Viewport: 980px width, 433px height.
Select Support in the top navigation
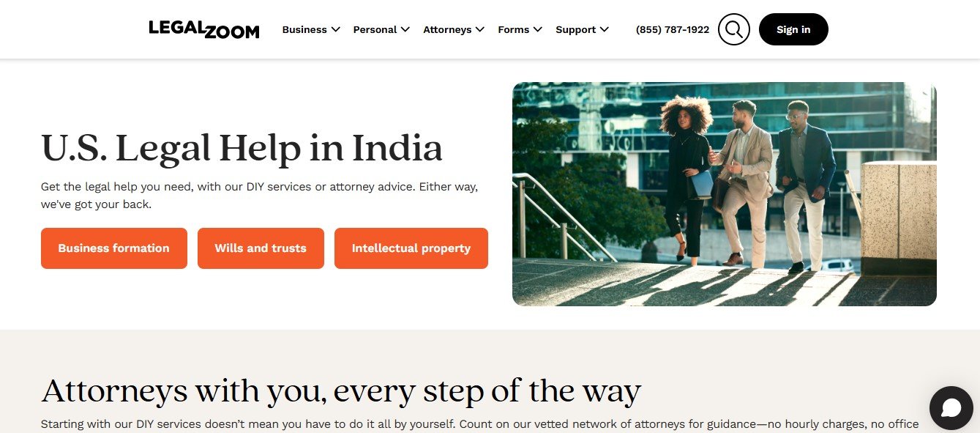pyautogui.click(x=575, y=29)
